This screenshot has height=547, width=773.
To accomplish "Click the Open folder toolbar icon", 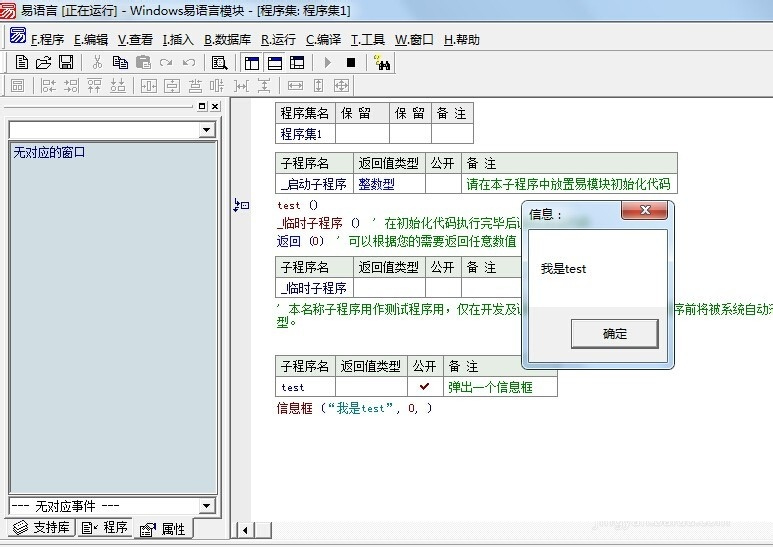I will 44,62.
